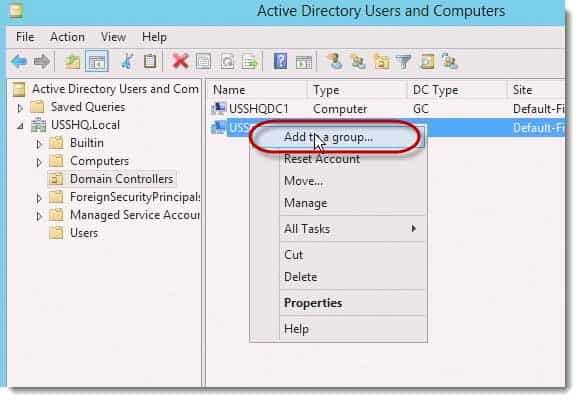Click the Refresh toolbar icon

pos(227,61)
